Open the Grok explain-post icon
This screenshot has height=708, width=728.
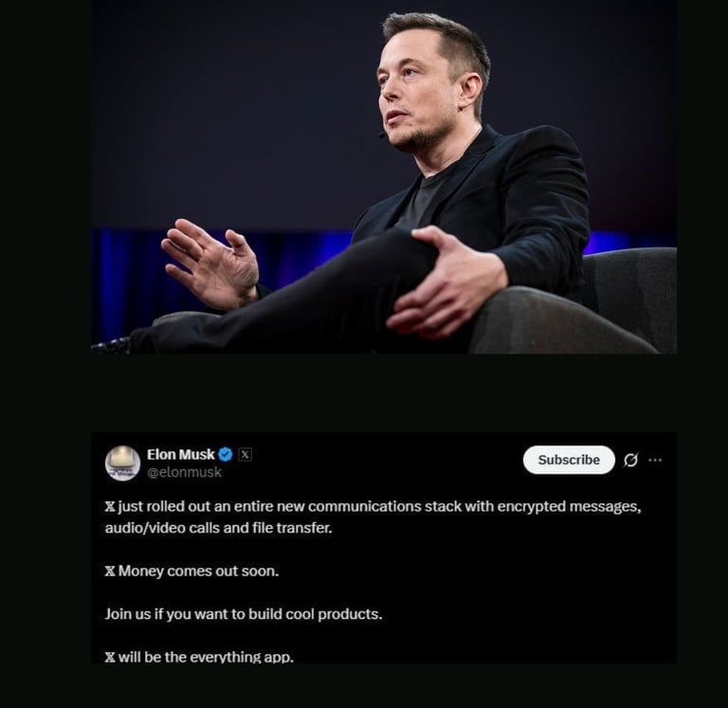click(630, 460)
